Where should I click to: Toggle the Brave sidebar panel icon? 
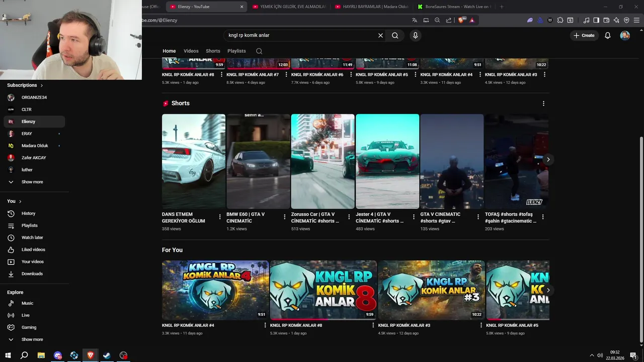point(596,20)
